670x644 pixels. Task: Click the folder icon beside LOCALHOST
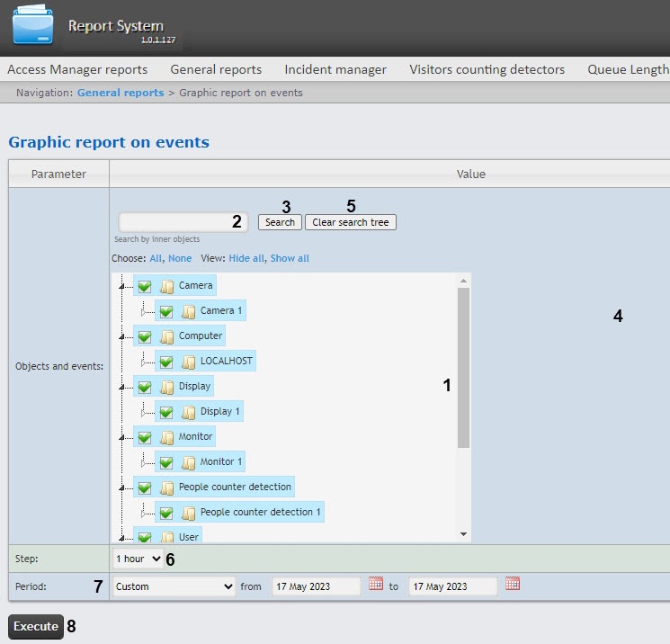click(189, 362)
